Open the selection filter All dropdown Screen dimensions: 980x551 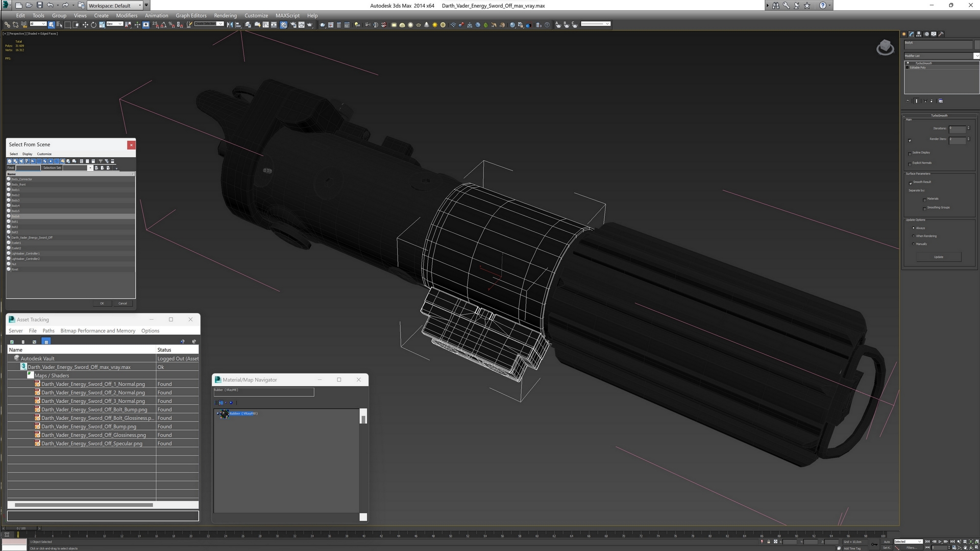[x=38, y=24]
